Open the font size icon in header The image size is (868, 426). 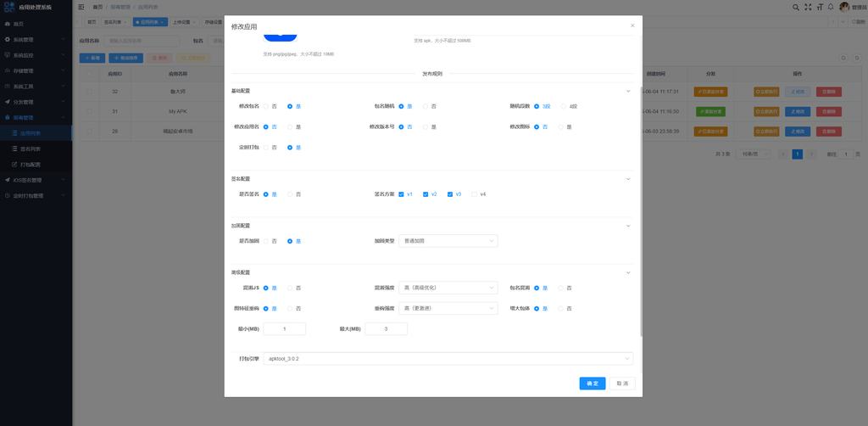[x=820, y=7]
